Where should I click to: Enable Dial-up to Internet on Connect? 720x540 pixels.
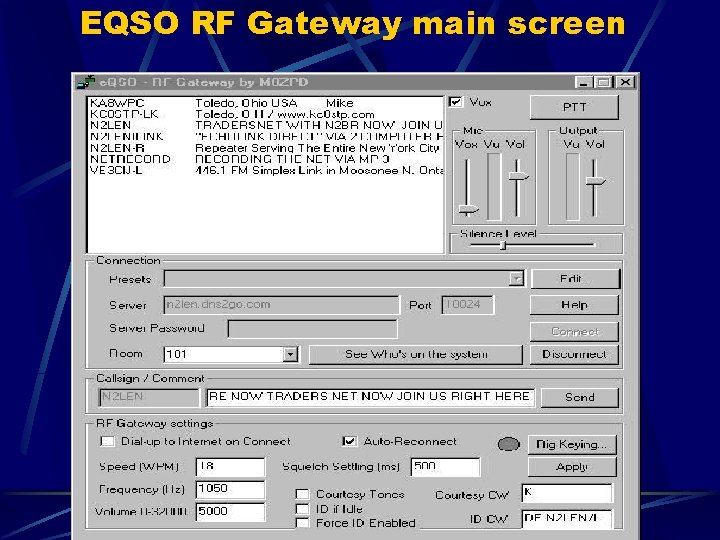click(107, 441)
